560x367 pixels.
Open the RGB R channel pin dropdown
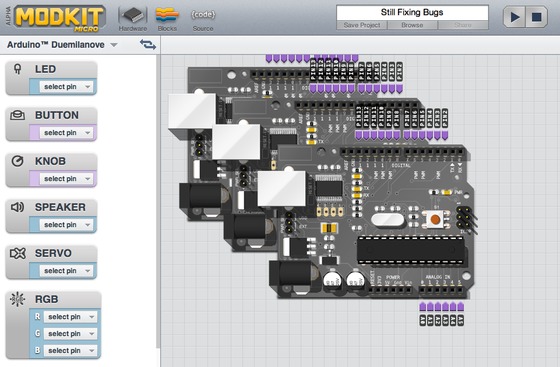70,317
